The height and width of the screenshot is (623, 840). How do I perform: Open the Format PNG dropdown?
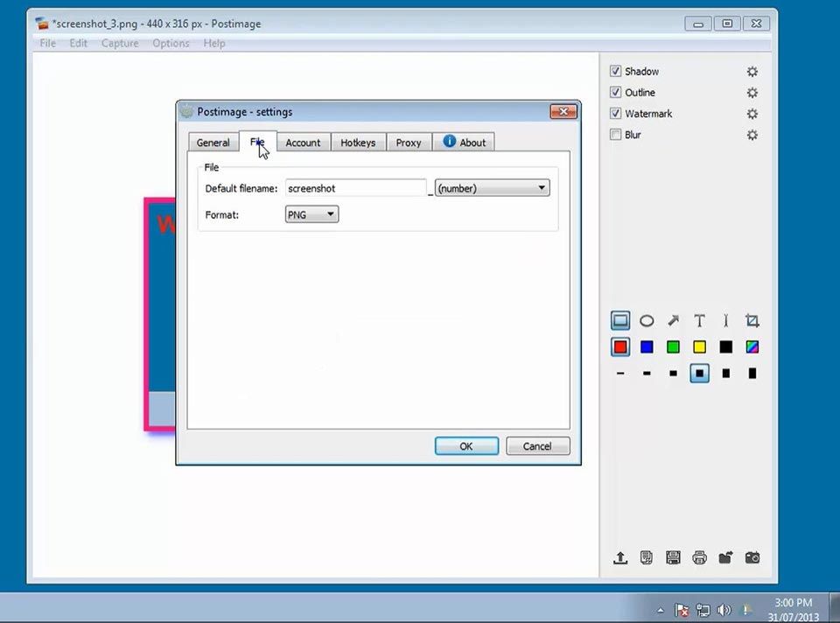311,214
